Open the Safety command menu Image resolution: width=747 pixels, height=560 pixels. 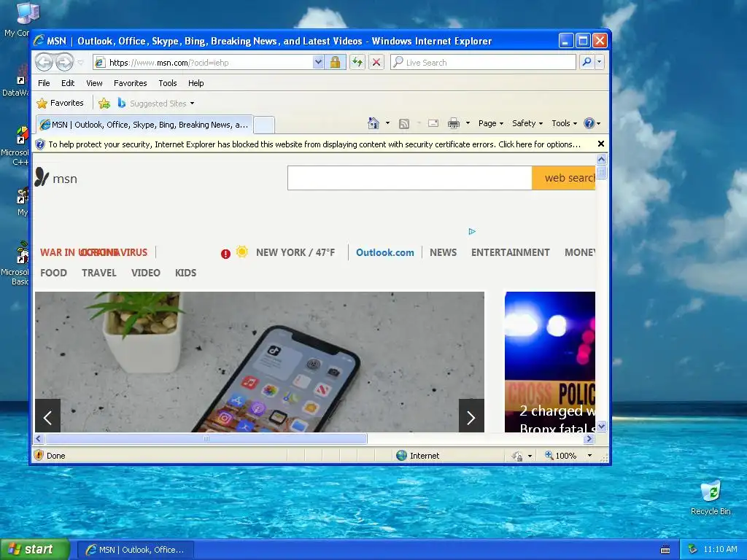click(527, 123)
